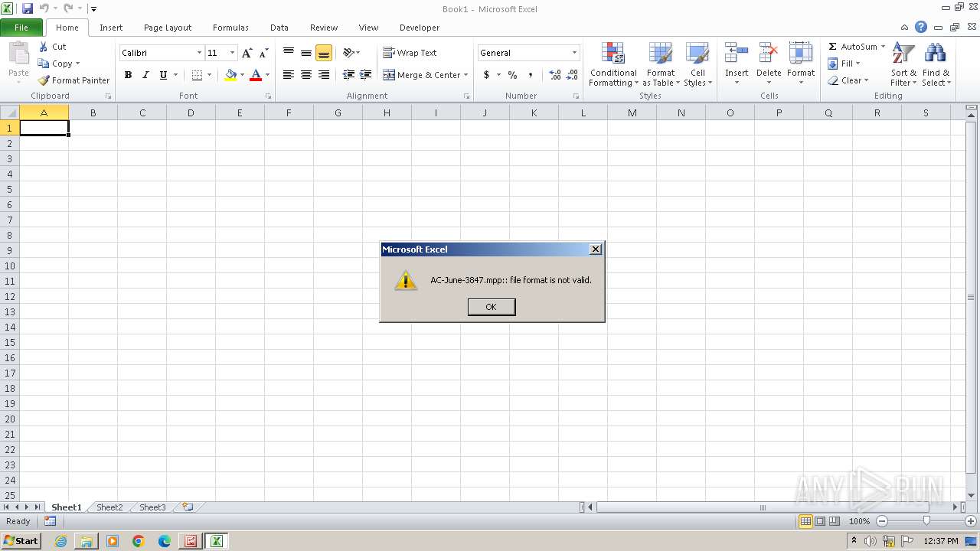980x551 pixels.
Task: Click Save icon in quick access toolbar
Action: pyautogui.click(x=28, y=8)
